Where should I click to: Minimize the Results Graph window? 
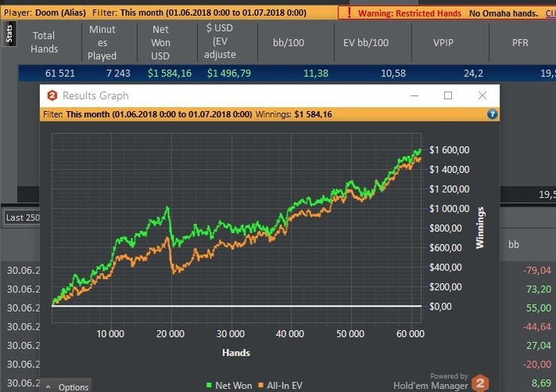point(414,95)
